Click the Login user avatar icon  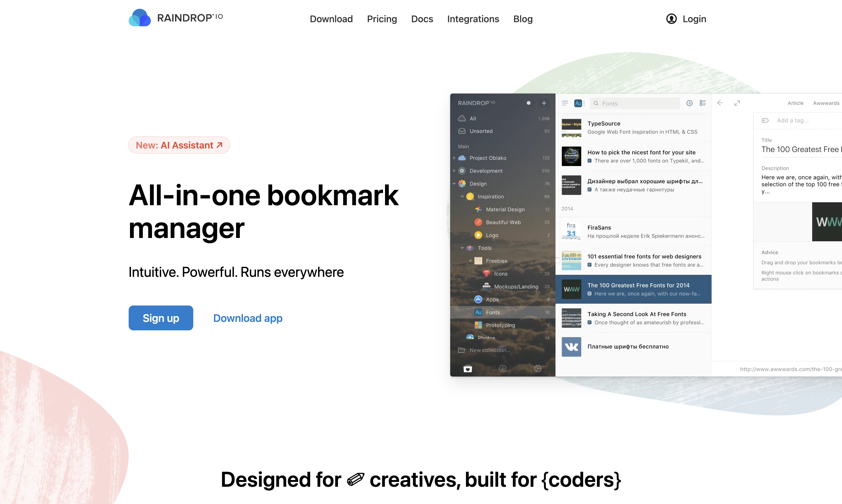tap(671, 19)
